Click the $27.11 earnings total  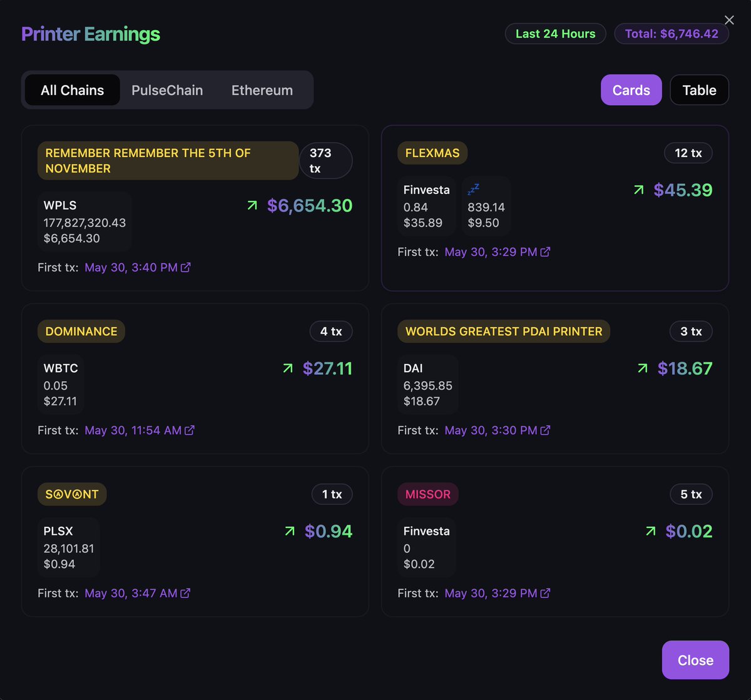pos(327,368)
